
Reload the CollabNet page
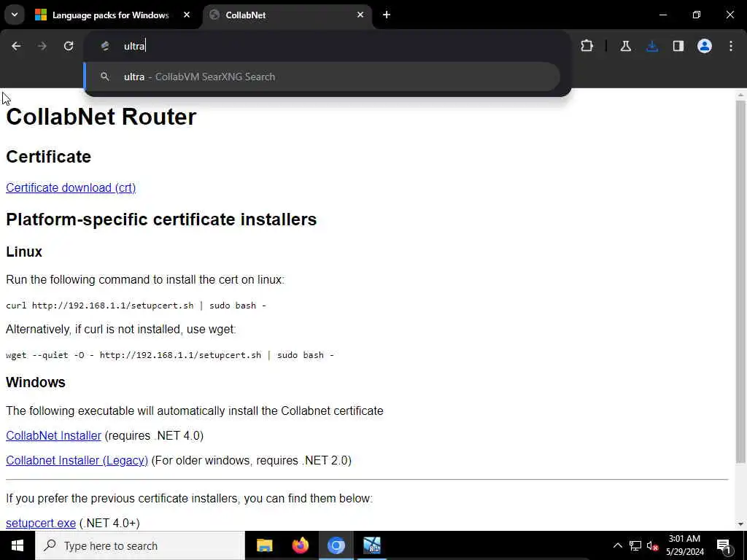[x=69, y=46]
